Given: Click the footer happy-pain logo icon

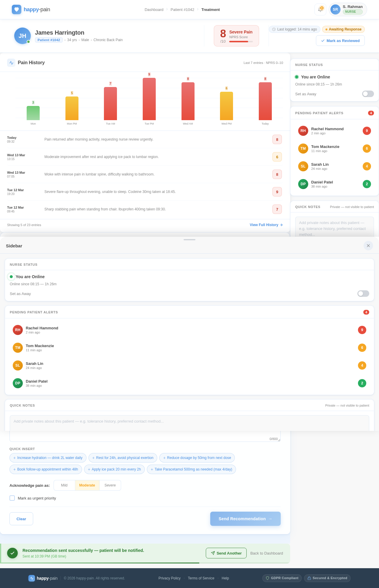Looking at the screenshot, I should pyautogui.click(x=31, y=578).
